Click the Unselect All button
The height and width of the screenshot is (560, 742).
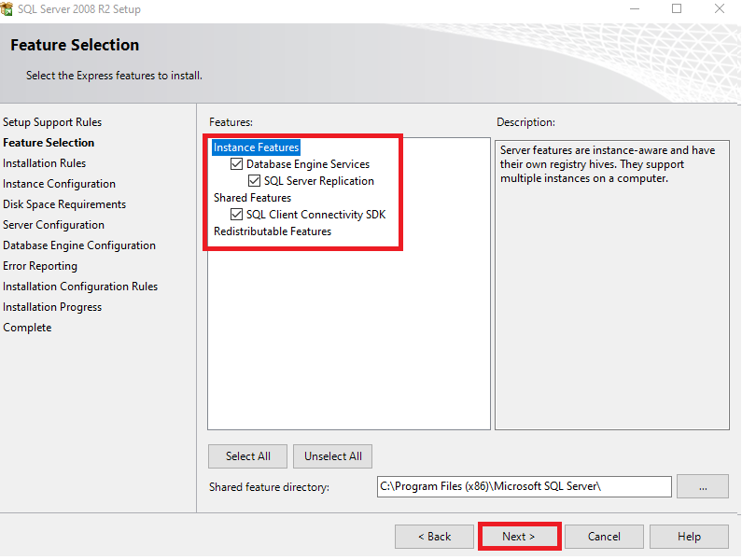coord(332,455)
